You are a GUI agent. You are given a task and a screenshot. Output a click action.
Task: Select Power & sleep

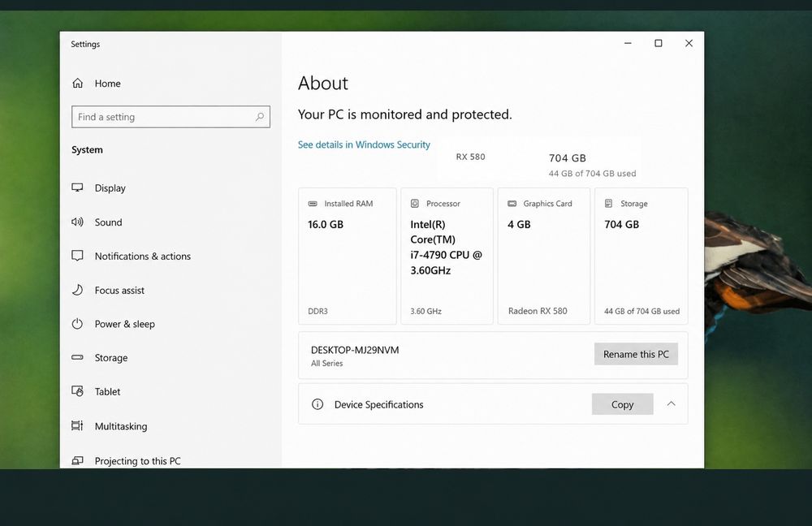click(125, 324)
